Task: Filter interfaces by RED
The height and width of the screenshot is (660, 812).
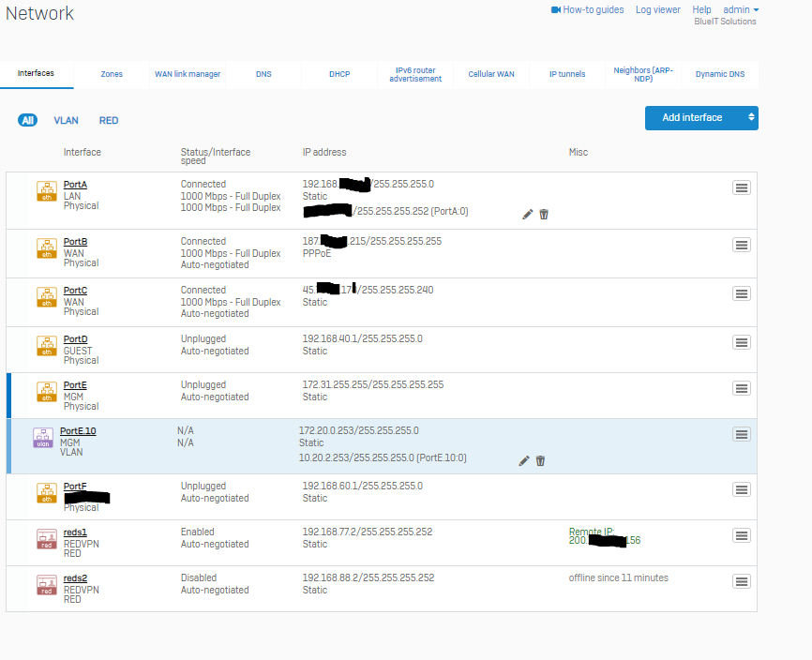Action: tap(109, 120)
